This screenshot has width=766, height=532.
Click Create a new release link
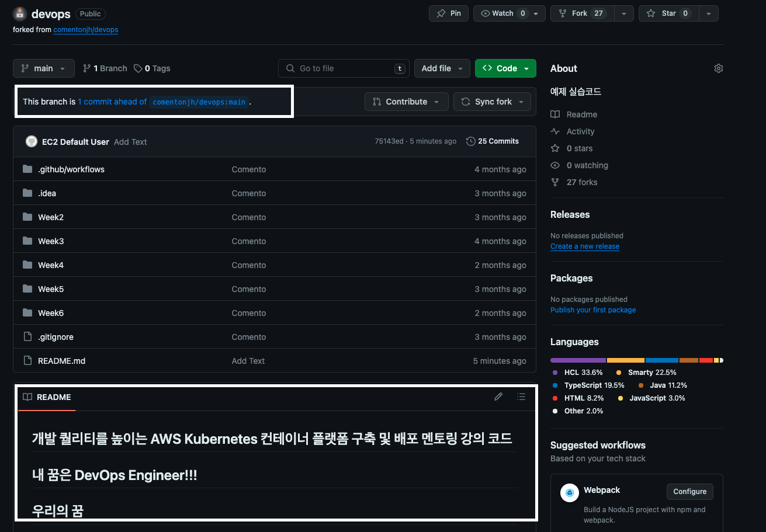point(585,246)
